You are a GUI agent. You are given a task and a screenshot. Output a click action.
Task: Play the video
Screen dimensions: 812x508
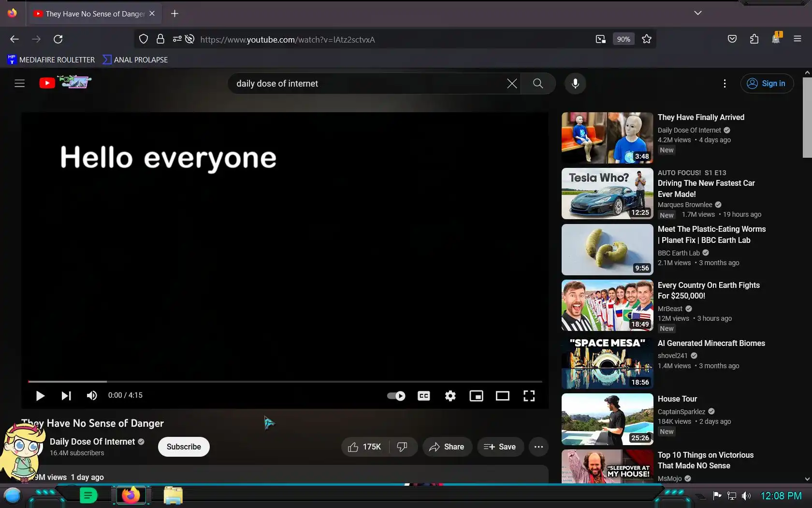point(40,396)
